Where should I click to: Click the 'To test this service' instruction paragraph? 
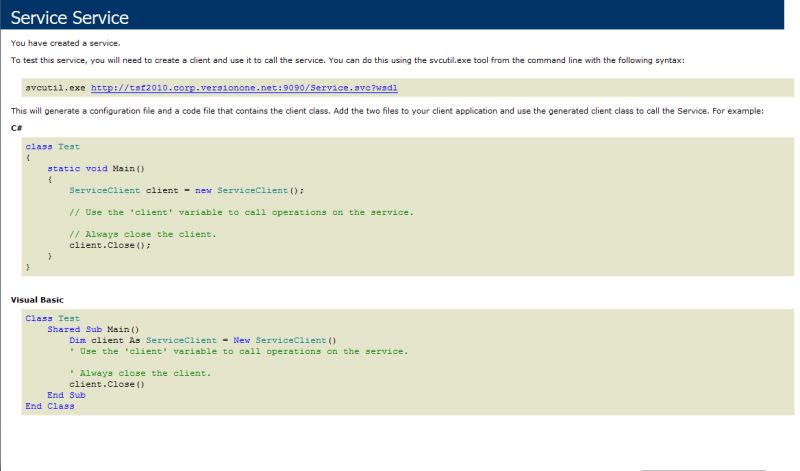tap(347, 60)
